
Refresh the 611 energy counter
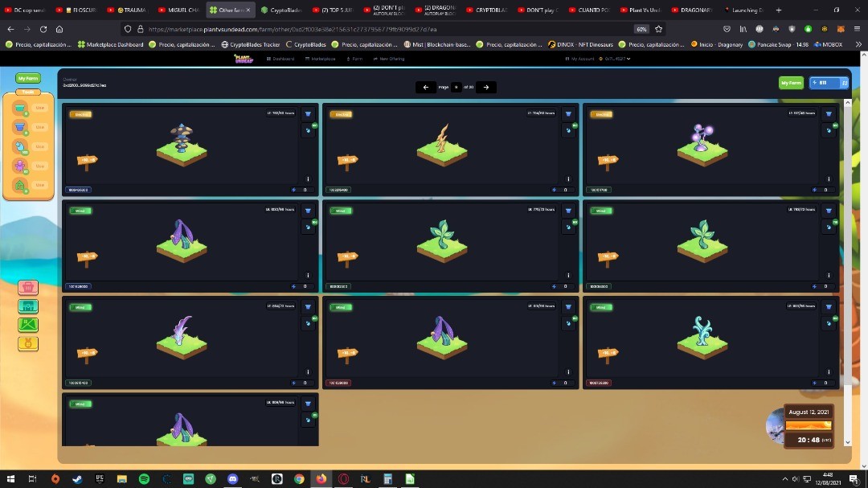tap(844, 83)
